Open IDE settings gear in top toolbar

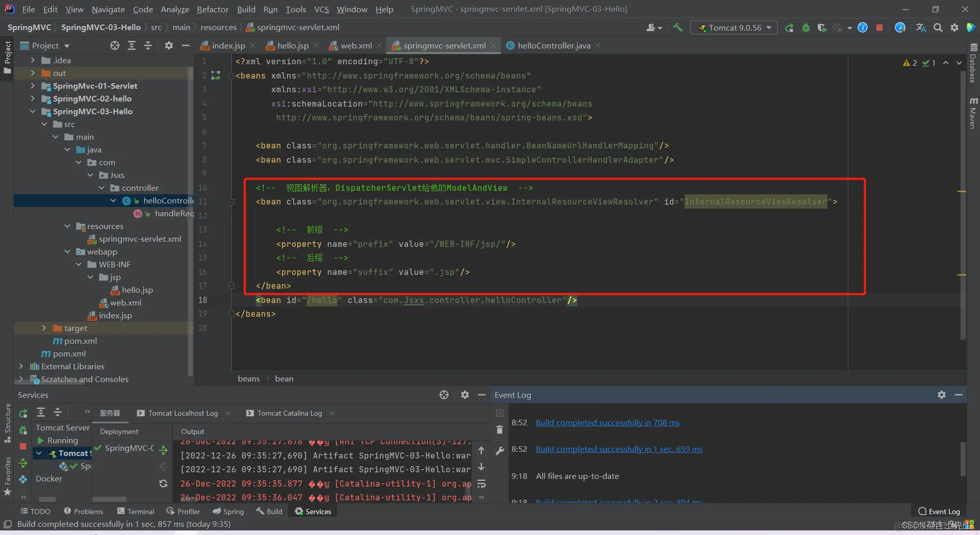(954, 28)
